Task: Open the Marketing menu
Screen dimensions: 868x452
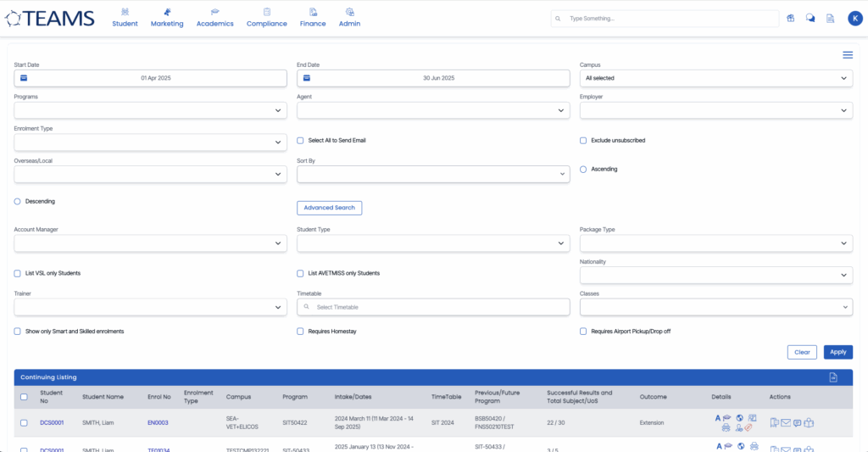Action: [167, 18]
